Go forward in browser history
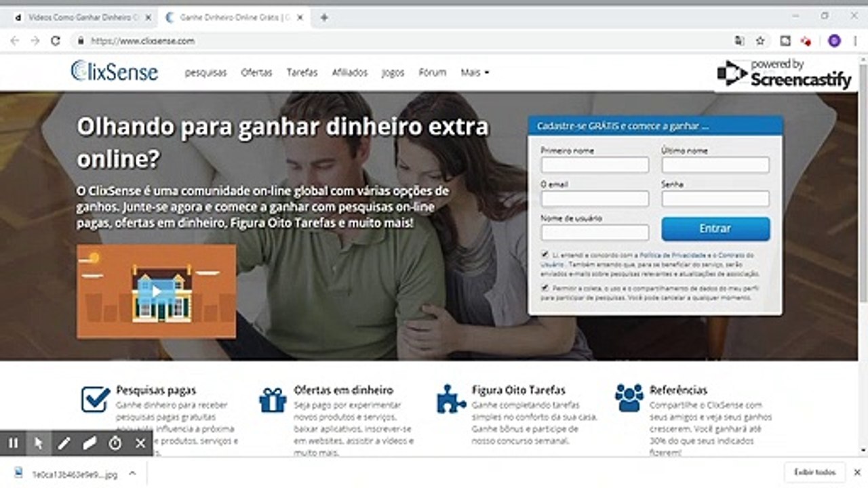The width and height of the screenshot is (868, 488). pos(35,41)
